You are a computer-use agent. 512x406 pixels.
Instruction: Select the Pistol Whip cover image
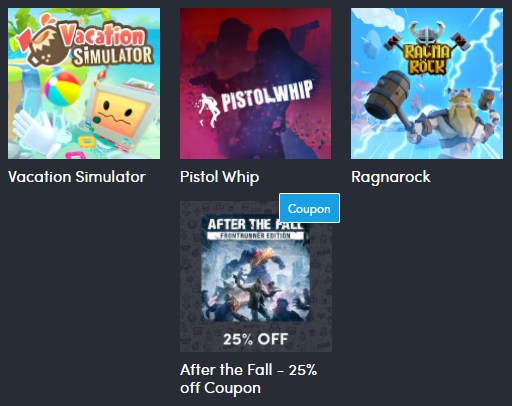coord(255,83)
